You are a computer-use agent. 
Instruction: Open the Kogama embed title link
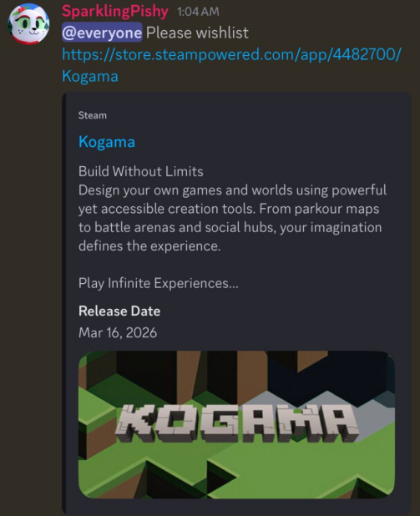pyautogui.click(x=107, y=142)
